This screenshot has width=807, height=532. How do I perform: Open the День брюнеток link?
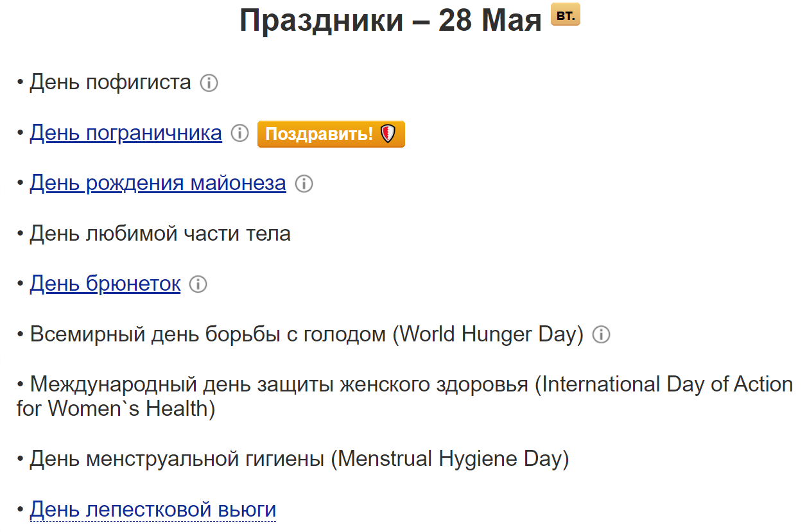click(x=105, y=284)
